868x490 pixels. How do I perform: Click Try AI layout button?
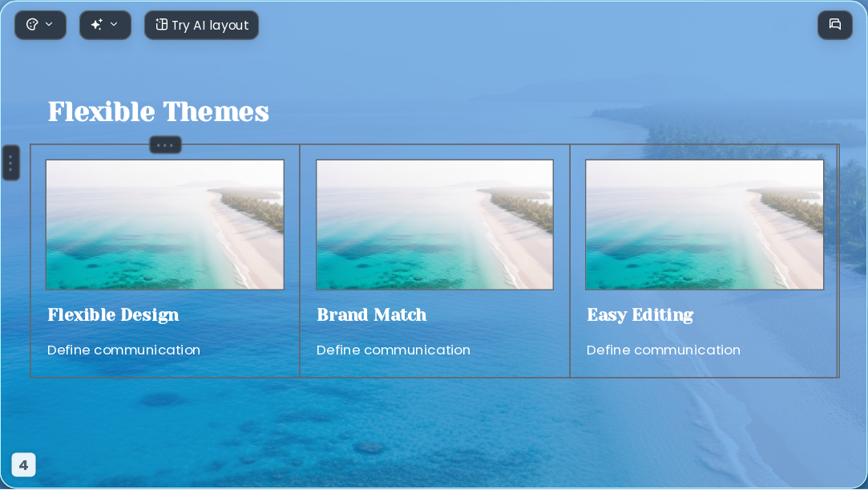pyautogui.click(x=201, y=25)
